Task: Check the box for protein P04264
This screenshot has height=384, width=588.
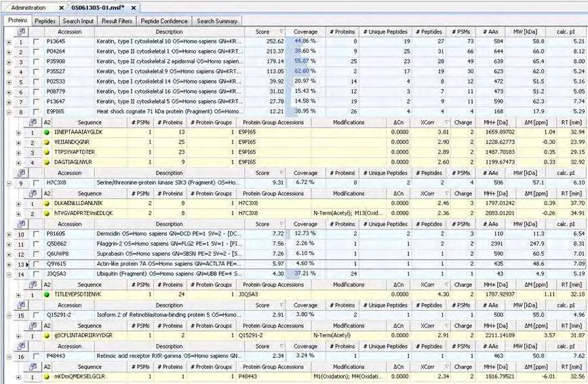Action: (x=36, y=52)
